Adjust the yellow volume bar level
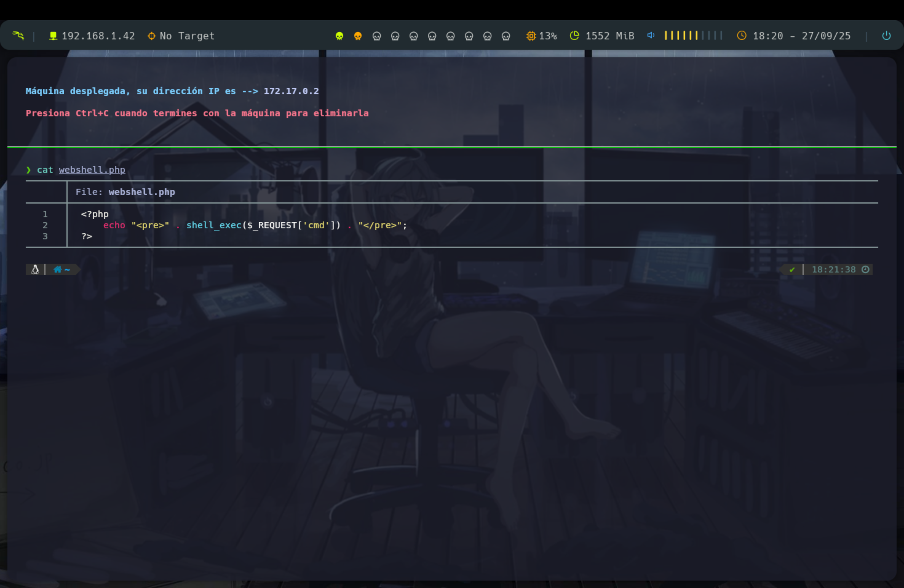The width and height of the screenshot is (904, 588). (681, 36)
